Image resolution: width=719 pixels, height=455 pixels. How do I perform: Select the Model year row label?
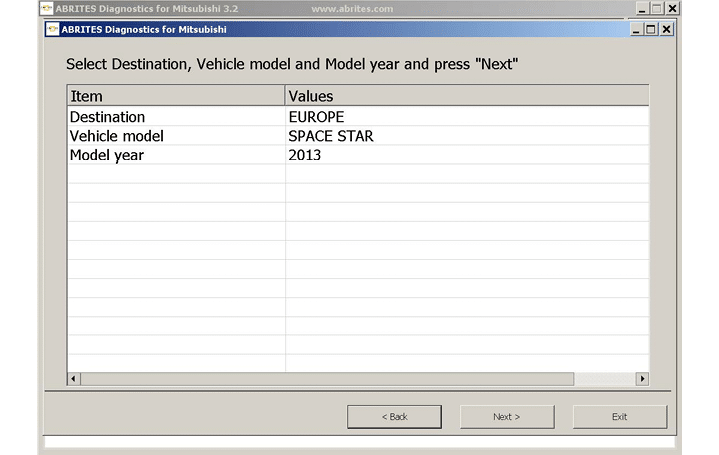pos(107,155)
